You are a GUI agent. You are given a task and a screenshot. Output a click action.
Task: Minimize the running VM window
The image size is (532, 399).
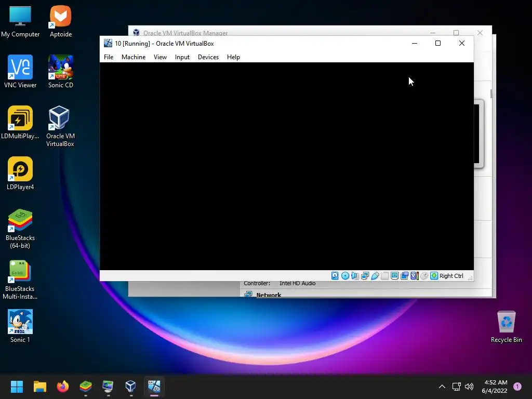(x=415, y=43)
